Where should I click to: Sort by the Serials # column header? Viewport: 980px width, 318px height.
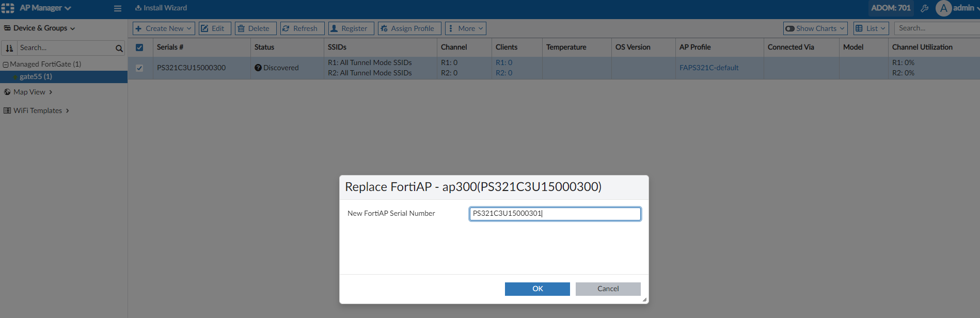pos(170,47)
